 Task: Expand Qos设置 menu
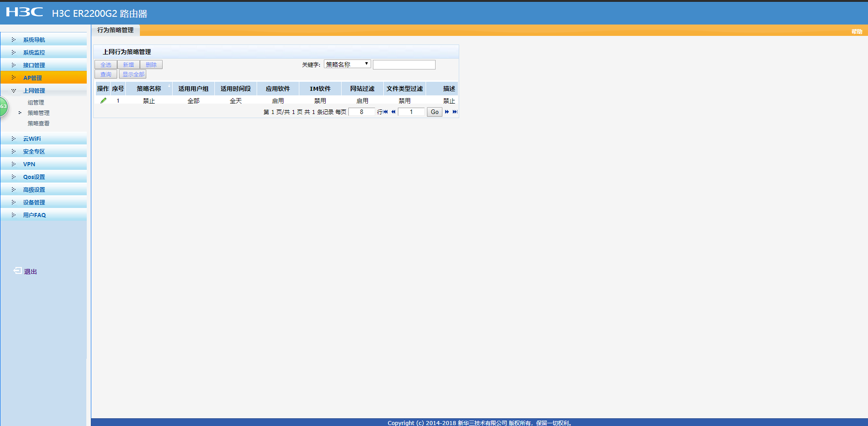44,177
